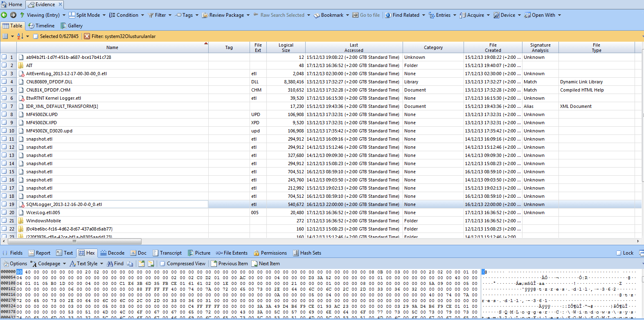644x320 pixels.
Task: Click the red X filter icon beside system32Olusturulanlar
Action: tap(87, 36)
